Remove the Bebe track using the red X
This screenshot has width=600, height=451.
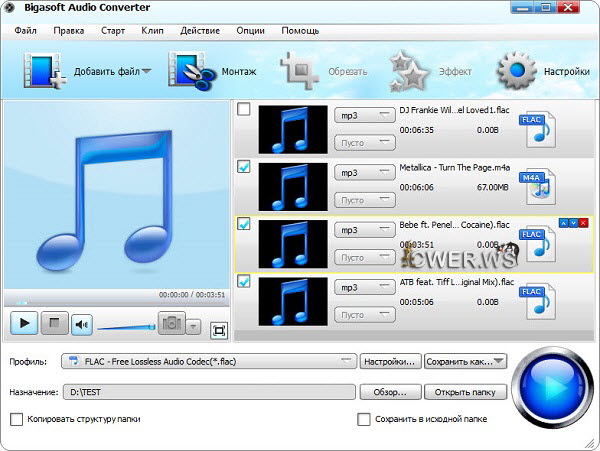[583, 223]
